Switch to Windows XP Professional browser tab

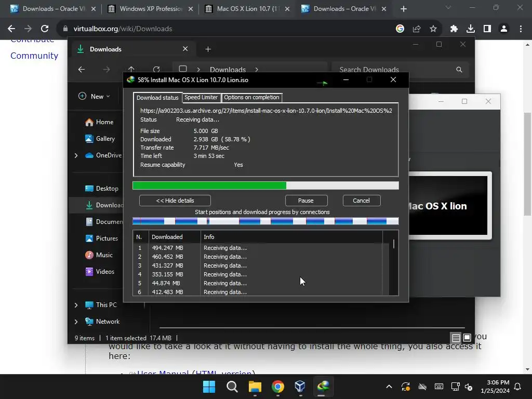(151, 9)
